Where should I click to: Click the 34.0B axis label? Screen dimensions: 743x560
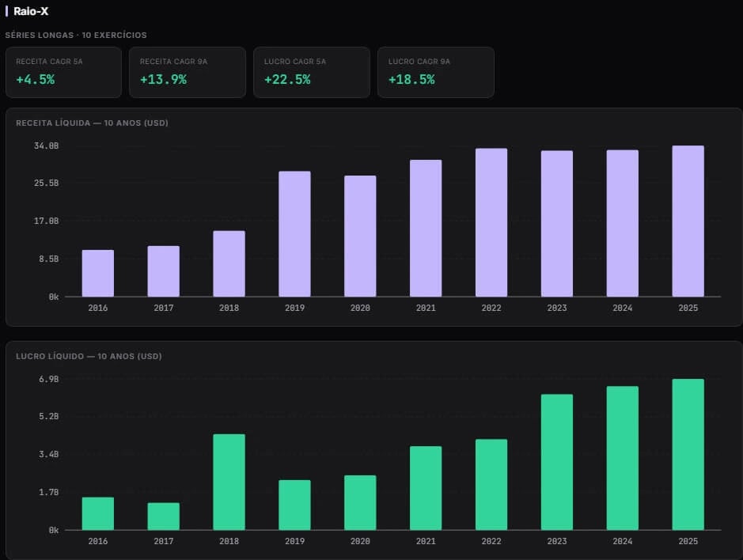pyautogui.click(x=47, y=146)
